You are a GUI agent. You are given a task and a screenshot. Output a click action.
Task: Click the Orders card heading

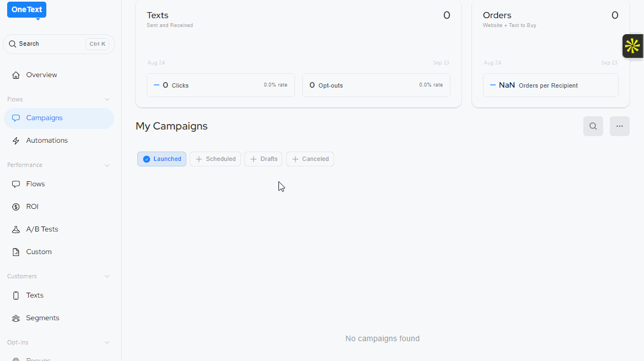click(497, 15)
